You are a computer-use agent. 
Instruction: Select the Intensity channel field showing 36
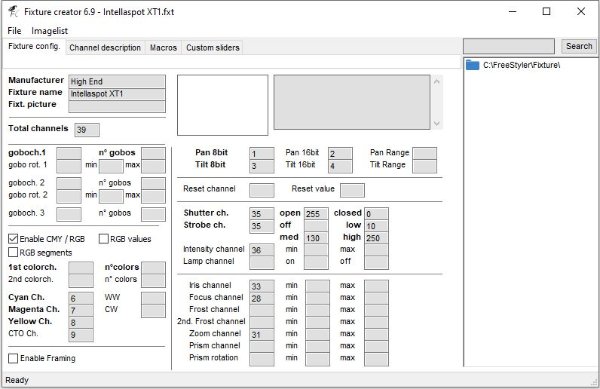pos(262,250)
